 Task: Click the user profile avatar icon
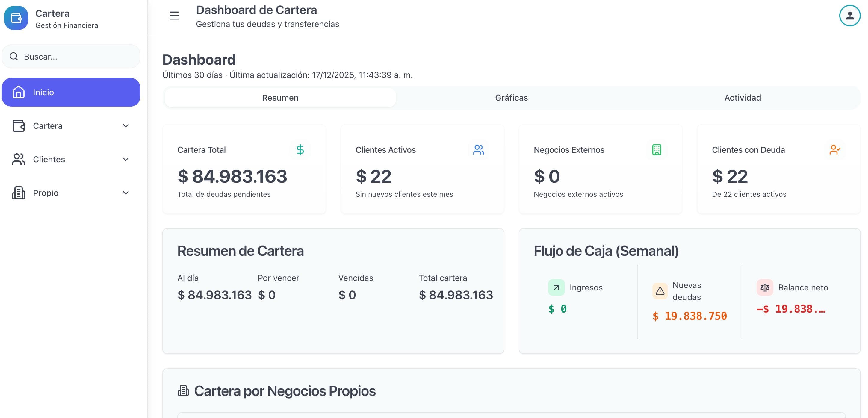849,15
